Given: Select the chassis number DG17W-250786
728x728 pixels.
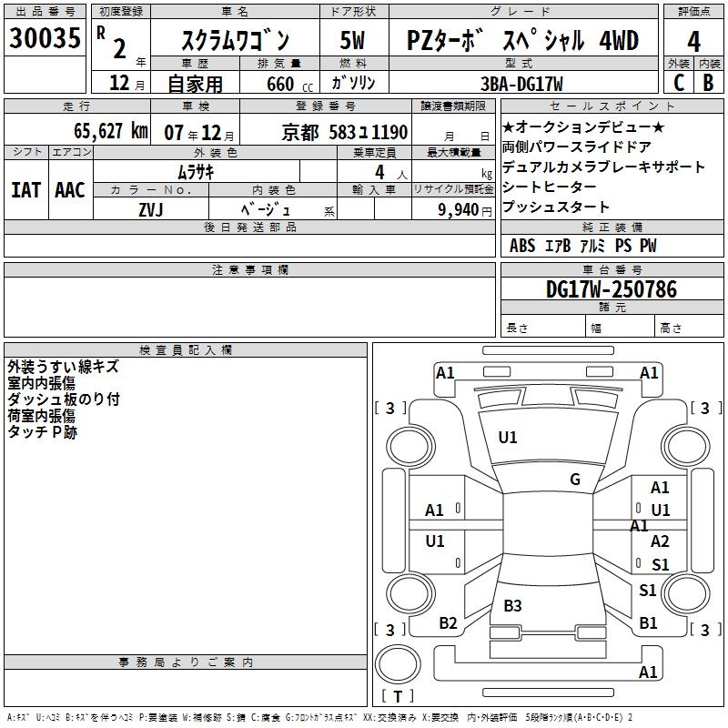Looking at the screenshot, I should [611, 289].
